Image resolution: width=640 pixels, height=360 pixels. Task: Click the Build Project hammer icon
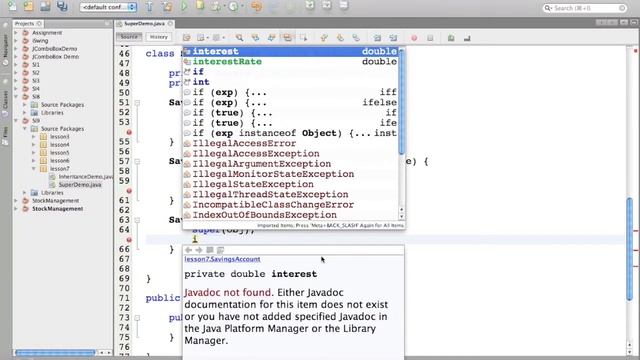click(x=149, y=6)
